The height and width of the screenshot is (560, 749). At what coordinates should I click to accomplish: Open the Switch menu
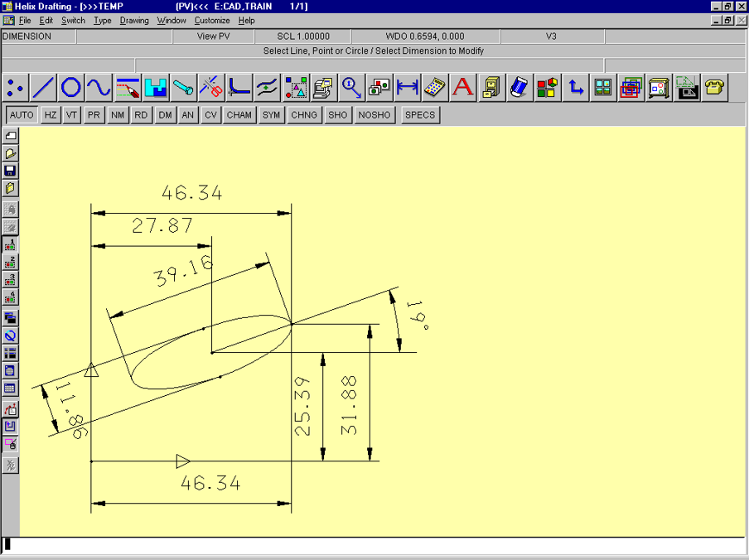pyautogui.click(x=73, y=20)
